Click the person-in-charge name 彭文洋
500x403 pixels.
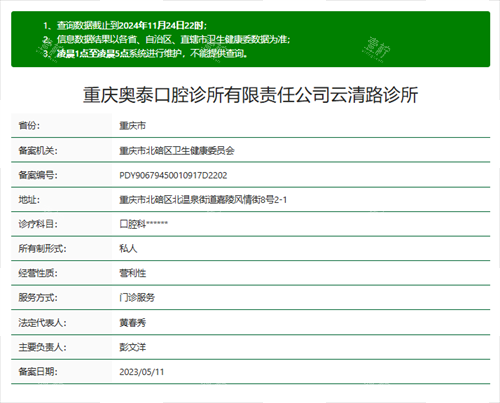[x=133, y=347]
